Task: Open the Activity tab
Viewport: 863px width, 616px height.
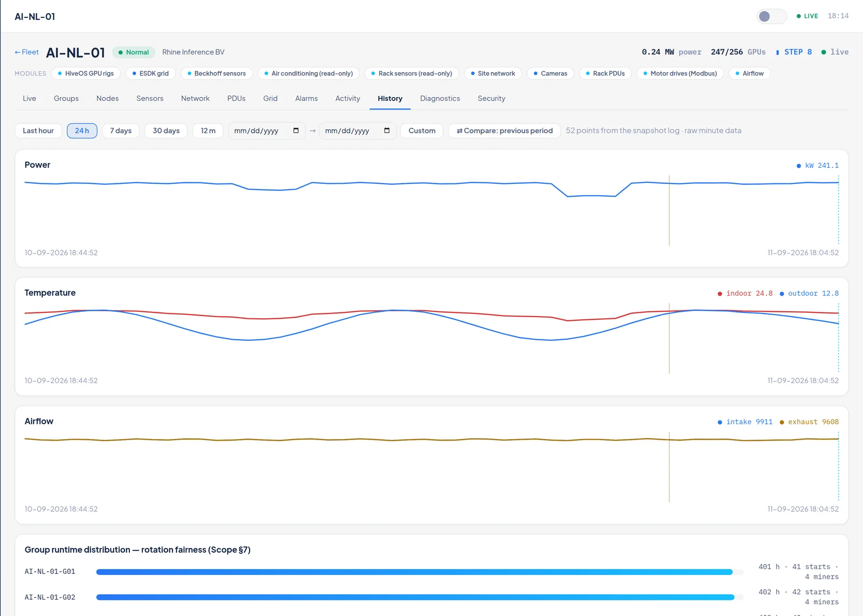Action: point(347,99)
